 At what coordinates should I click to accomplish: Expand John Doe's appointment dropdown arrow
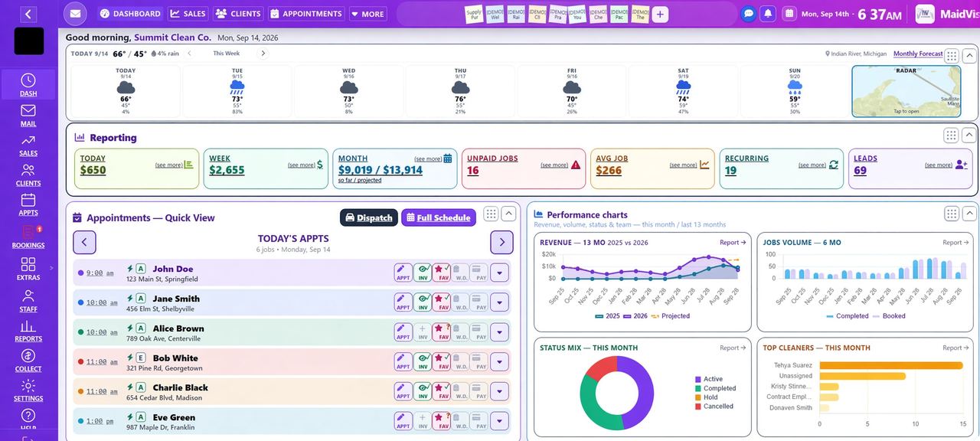(499, 273)
